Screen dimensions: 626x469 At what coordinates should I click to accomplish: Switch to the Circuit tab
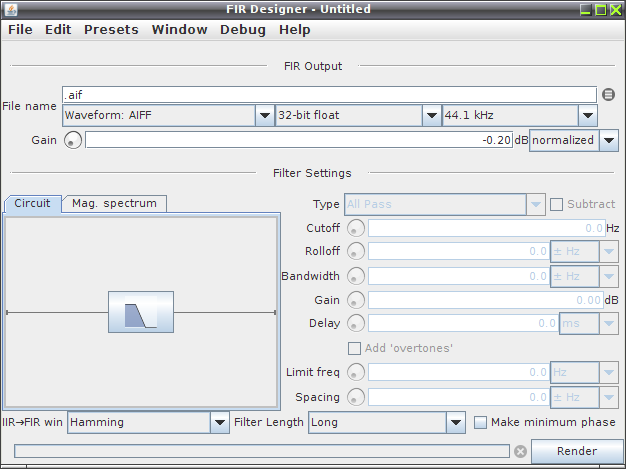(x=32, y=204)
